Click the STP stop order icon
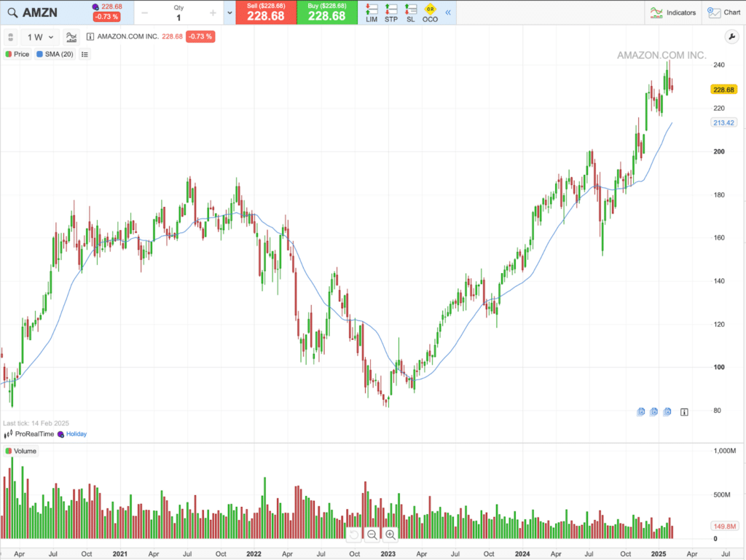Viewport: 746px width, 560px height. pyautogui.click(x=391, y=13)
